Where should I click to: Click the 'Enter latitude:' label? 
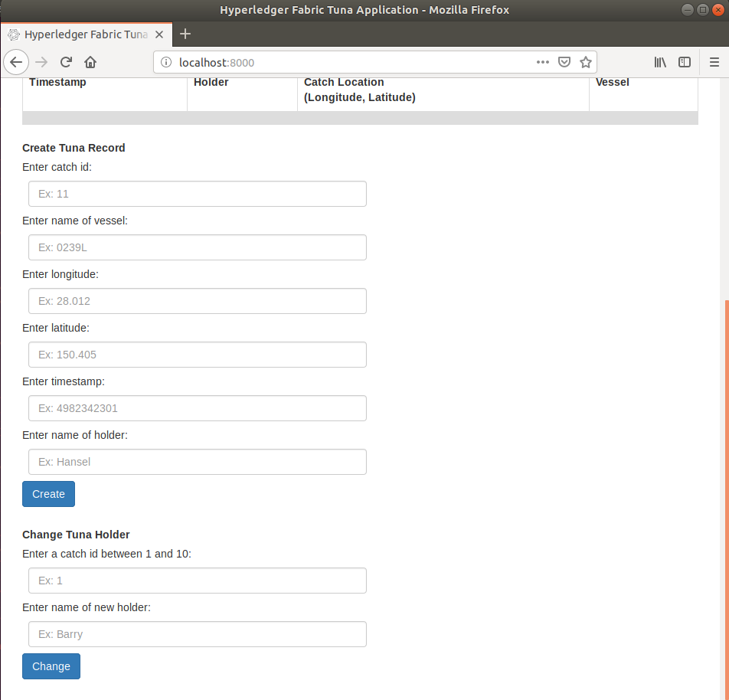(x=56, y=328)
